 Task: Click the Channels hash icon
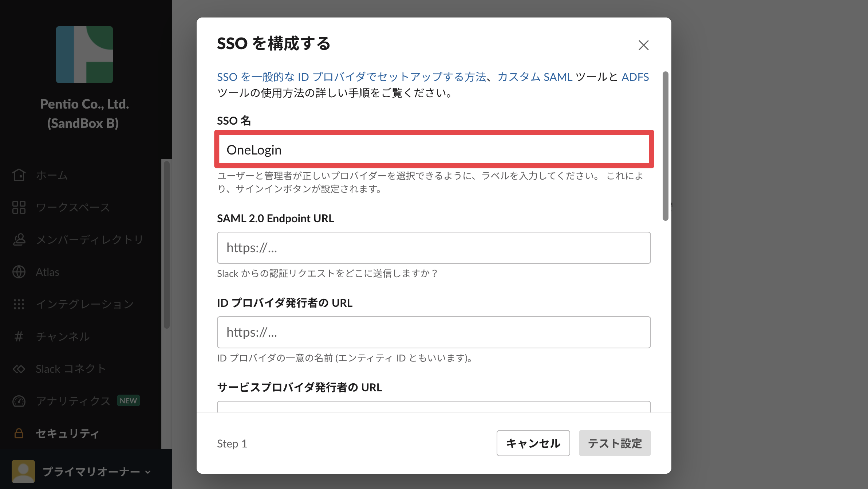19,336
